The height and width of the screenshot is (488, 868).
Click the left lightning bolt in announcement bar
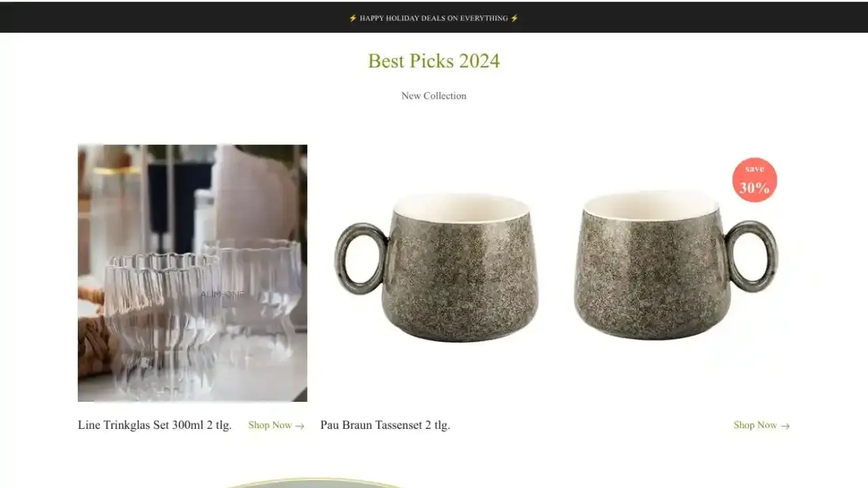click(353, 18)
